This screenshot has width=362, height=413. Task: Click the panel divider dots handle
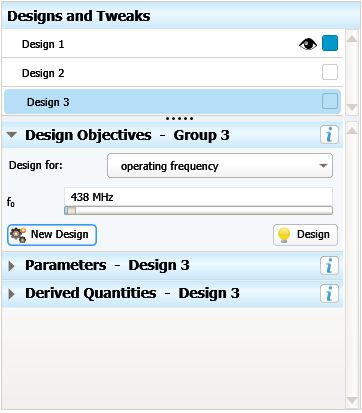[179, 118]
